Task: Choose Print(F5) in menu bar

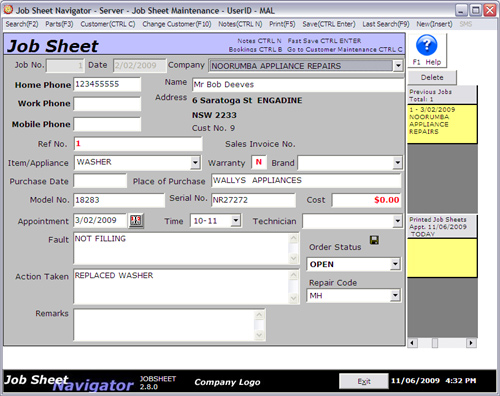Action: tap(282, 24)
